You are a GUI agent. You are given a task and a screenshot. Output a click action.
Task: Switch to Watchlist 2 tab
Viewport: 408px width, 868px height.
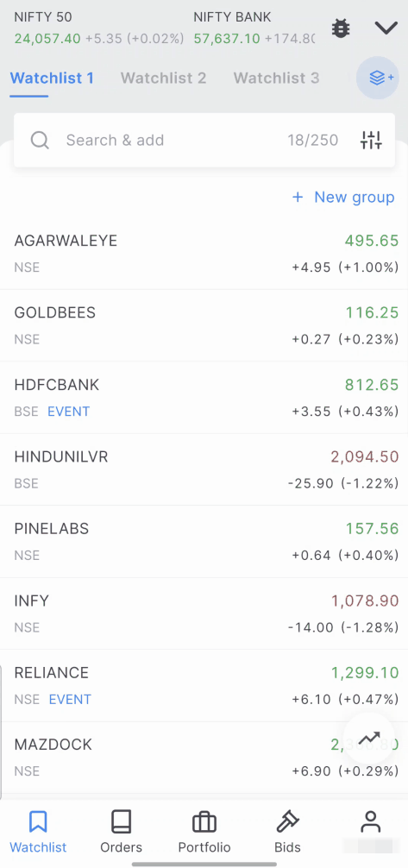click(163, 78)
